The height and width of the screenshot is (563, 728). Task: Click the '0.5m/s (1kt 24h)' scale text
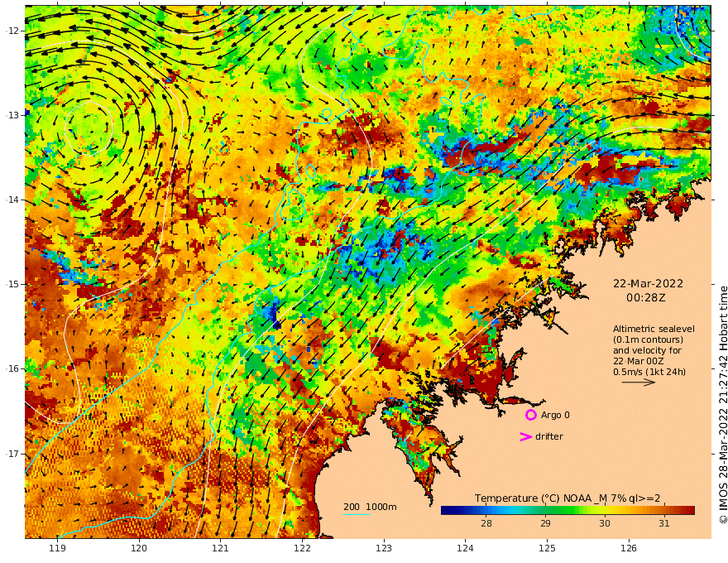(649, 372)
